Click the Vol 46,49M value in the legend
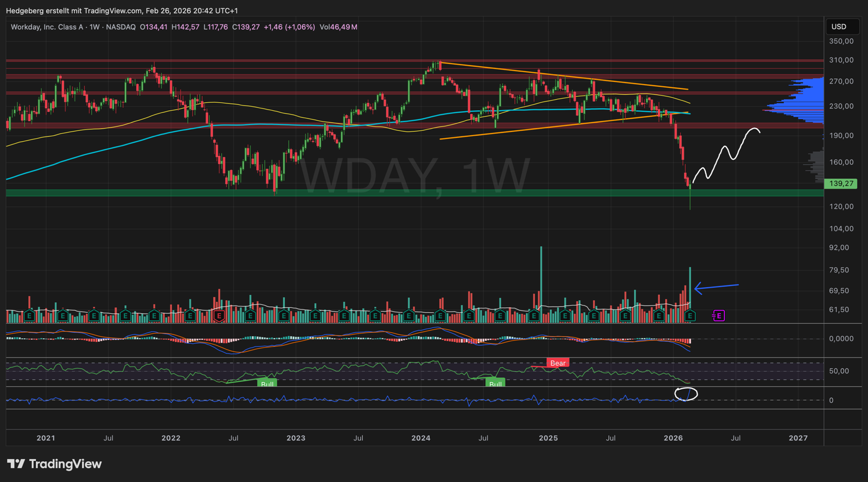Image resolution: width=868 pixels, height=482 pixels. point(338,27)
